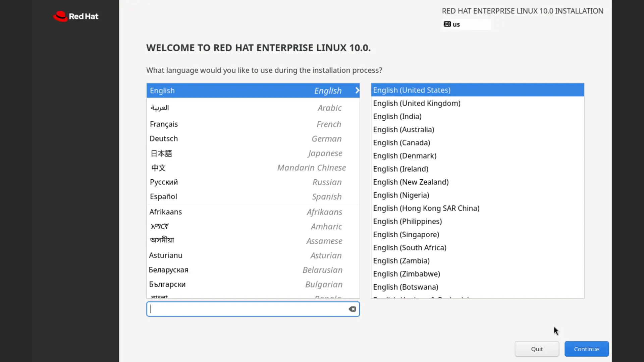Click the Quit button
Screen dimensions: 644x362
(x=537, y=349)
